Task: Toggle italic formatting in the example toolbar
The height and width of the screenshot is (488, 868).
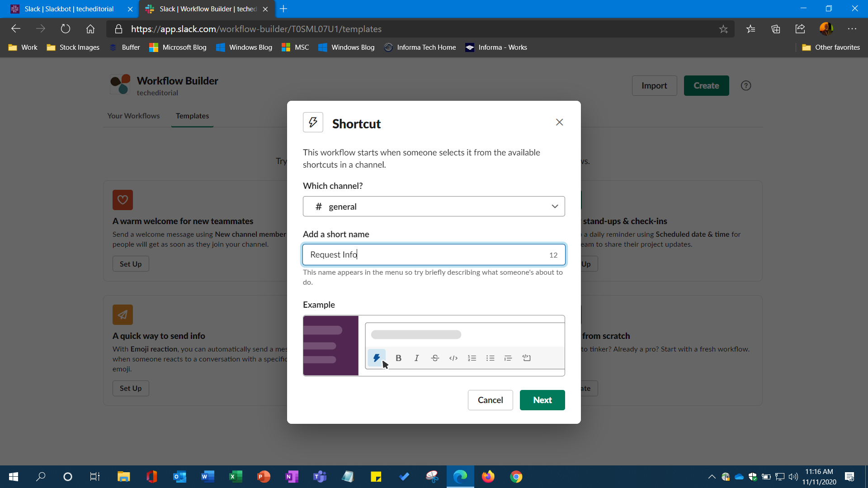Action: [416, 358]
